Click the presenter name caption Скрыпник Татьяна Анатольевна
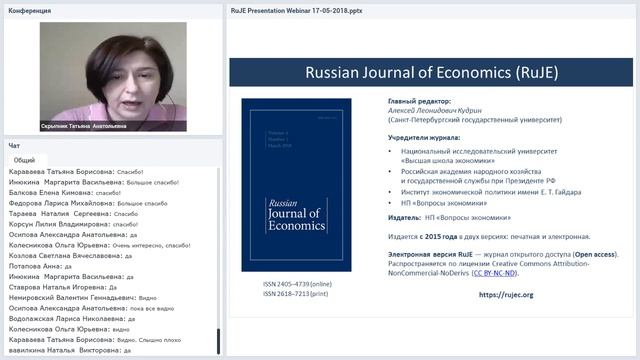640x360 pixels. [84, 126]
